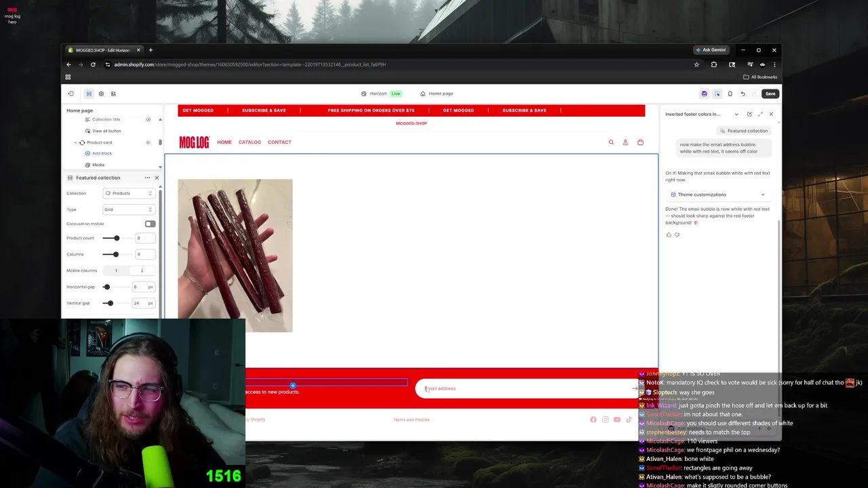
Task: Open browser extensions puzzle icon
Action: 714,64
